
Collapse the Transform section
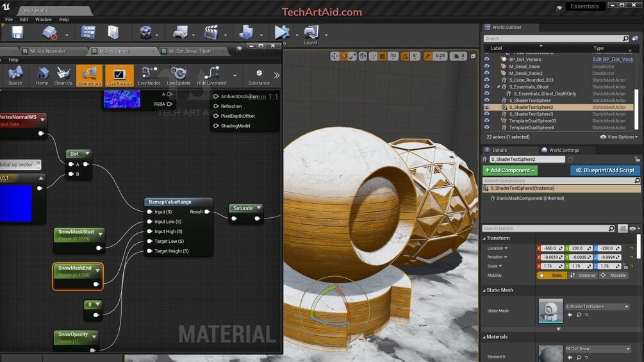click(484, 238)
